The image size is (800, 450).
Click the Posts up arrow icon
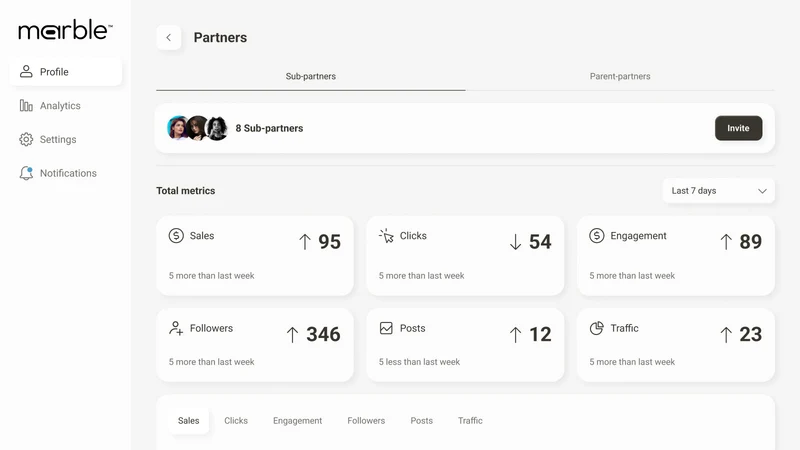(515, 335)
